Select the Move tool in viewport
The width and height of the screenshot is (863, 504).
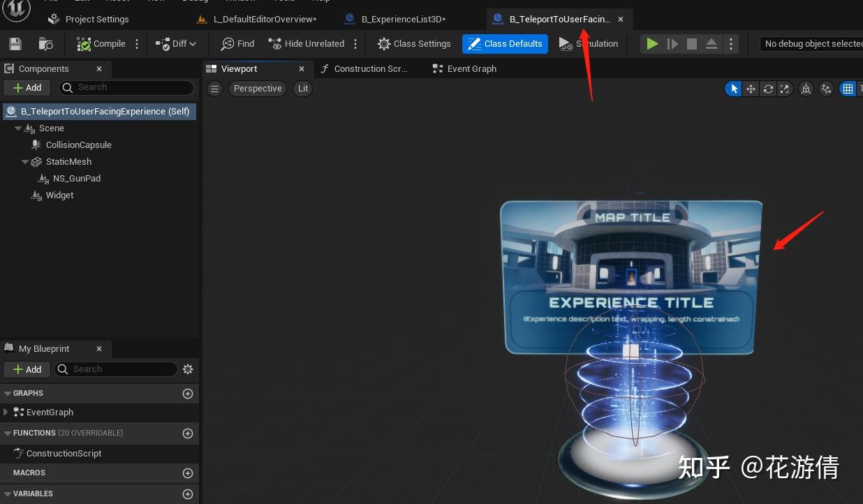click(750, 89)
